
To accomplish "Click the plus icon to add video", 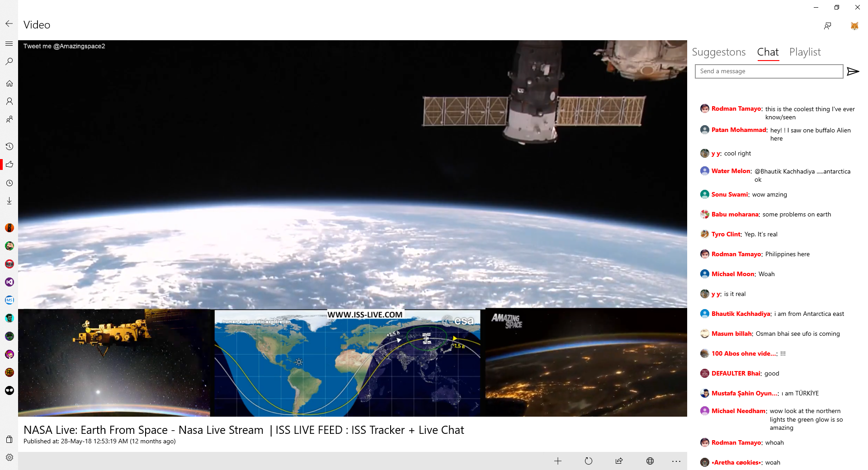I will pyautogui.click(x=557, y=461).
